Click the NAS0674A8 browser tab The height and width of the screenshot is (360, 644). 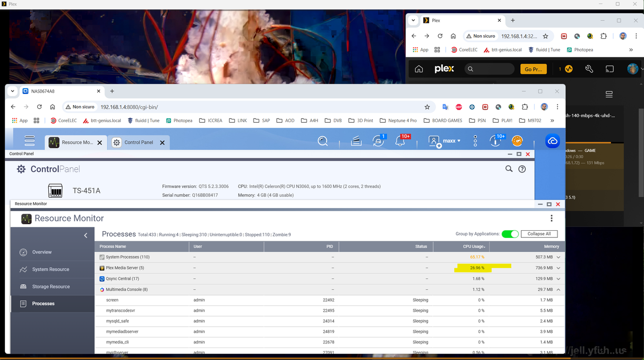coord(60,91)
